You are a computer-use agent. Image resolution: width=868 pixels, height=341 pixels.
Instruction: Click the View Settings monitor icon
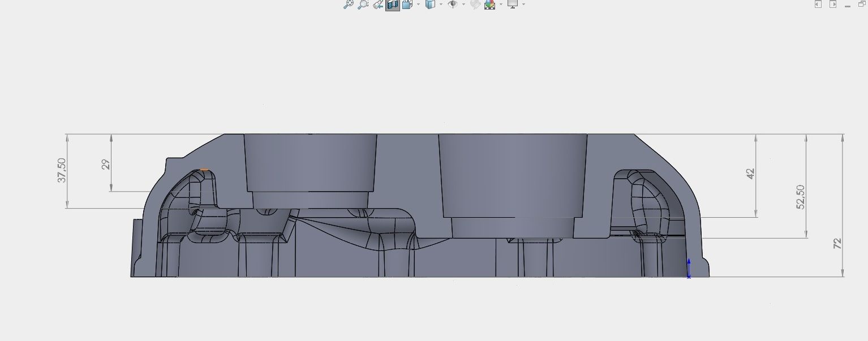[x=513, y=5]
